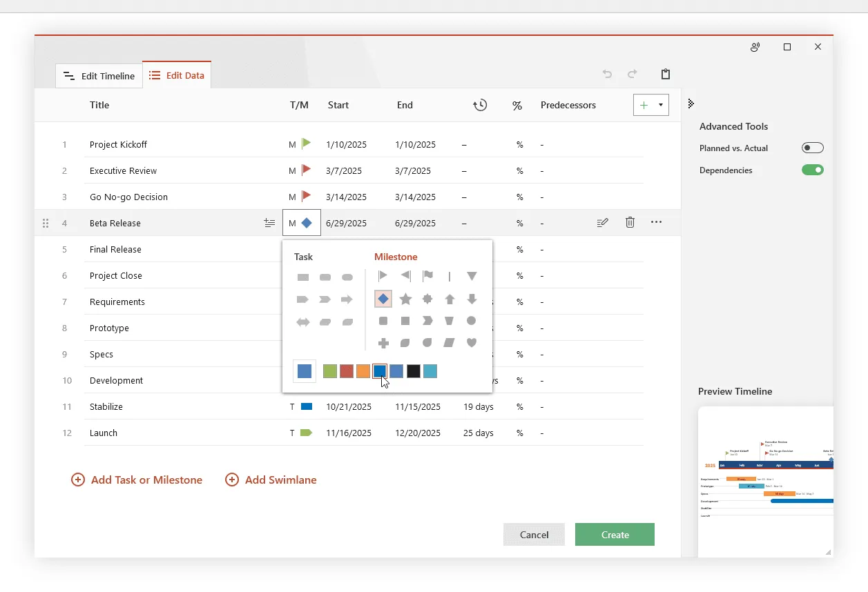The height and width of the screenshot is (592, 868).
Task: Choose the heart milestone shape
Action: (x=472, y=343)
